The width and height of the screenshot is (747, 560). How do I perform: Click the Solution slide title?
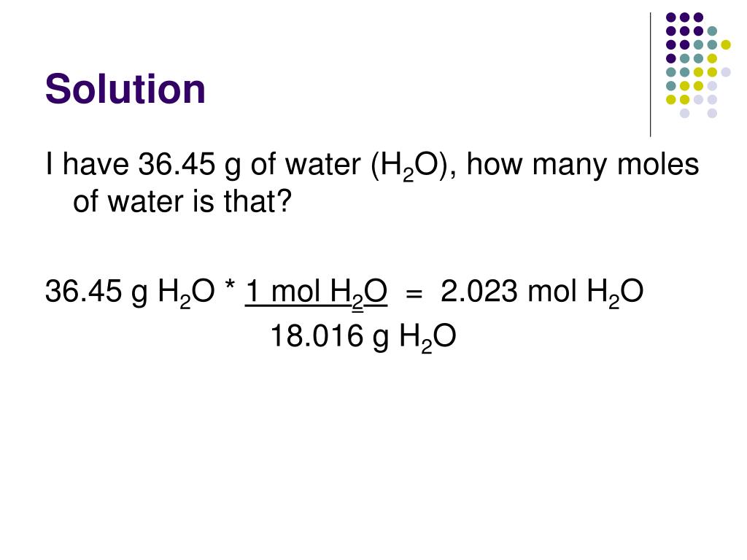[x=125, y=89]
